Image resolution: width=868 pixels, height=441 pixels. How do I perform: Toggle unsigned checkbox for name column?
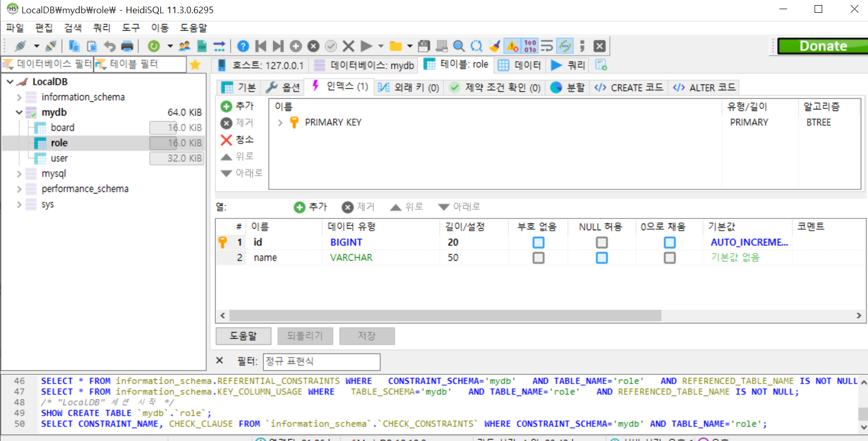pos(538,258)
